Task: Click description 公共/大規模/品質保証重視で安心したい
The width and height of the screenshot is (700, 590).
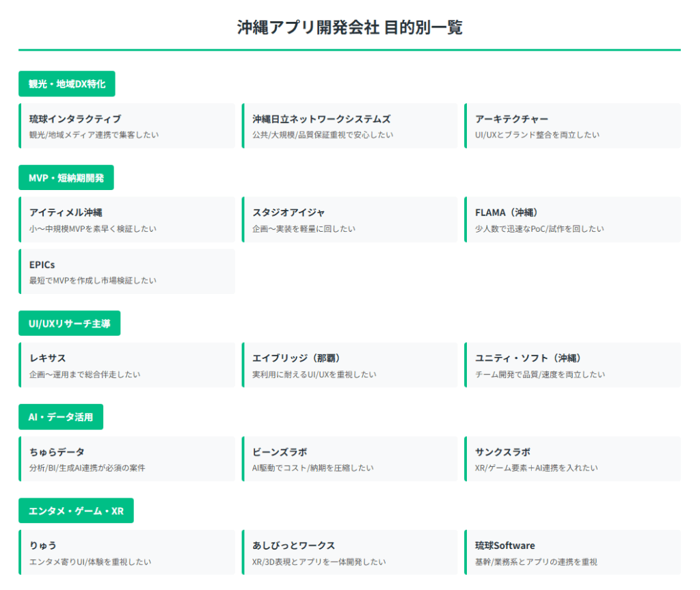Action: pyautogui.click(x=323, y=135)
